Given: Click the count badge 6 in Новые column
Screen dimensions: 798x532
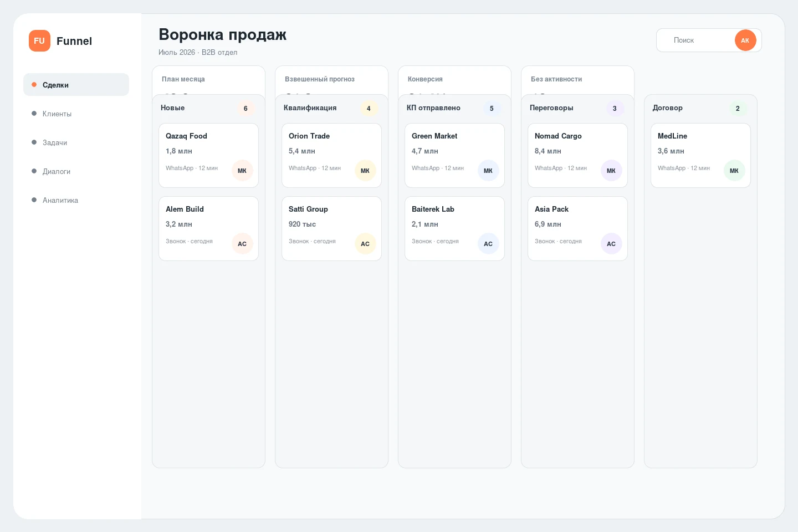Looking at the screenshot, I should (245, 109).
